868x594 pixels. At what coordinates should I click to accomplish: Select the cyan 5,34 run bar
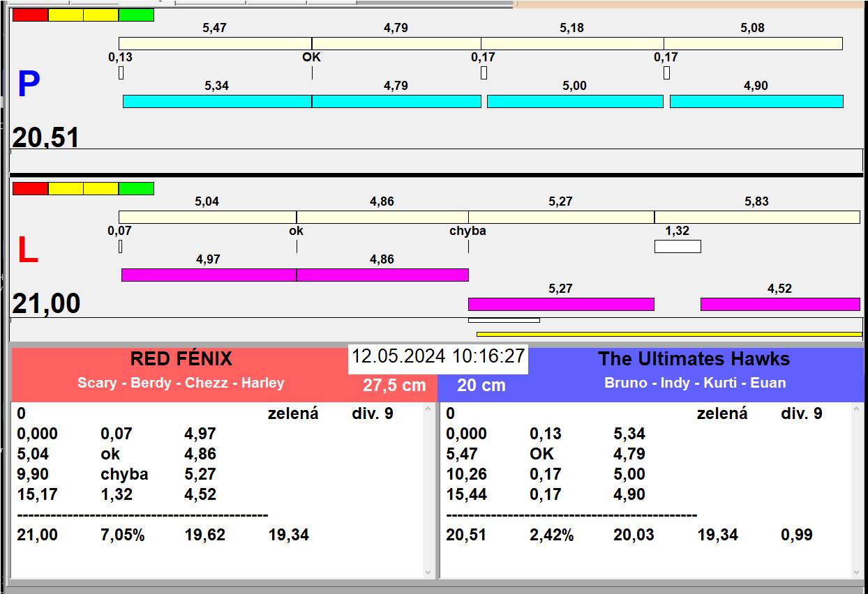coord(217,101)
